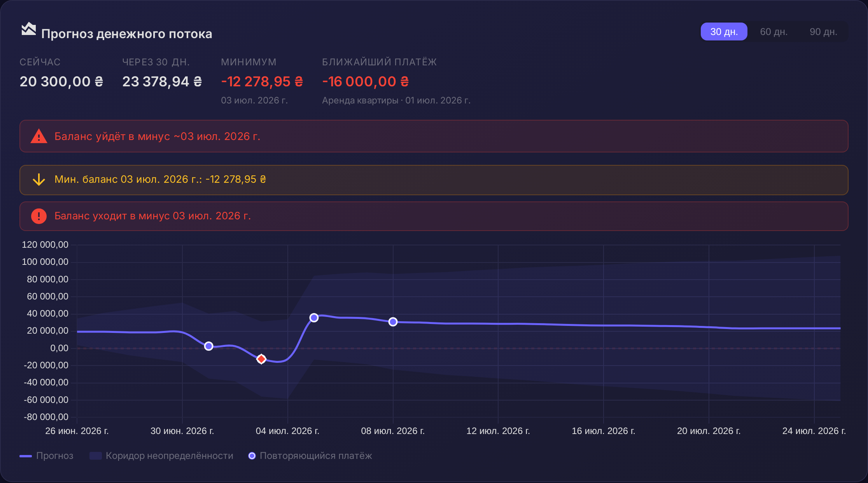This screenshot has height=483, width=868.
Task: Toggle the Прогноз legend series
Action: point(46,456)
